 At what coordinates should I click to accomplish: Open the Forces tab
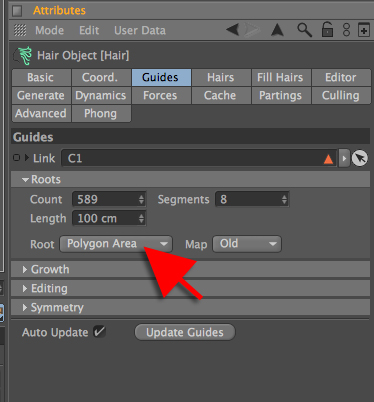coord(161,96)
